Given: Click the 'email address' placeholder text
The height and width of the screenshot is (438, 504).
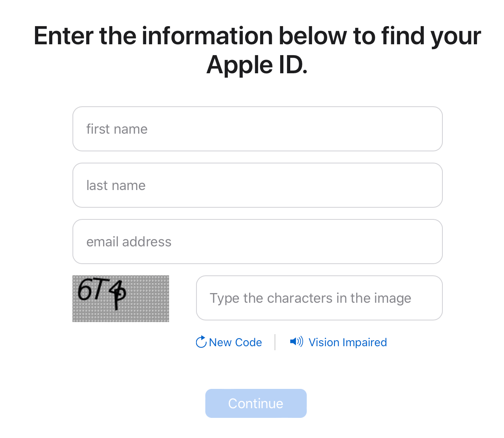Looking at the screenshot, I should point(129,242).
